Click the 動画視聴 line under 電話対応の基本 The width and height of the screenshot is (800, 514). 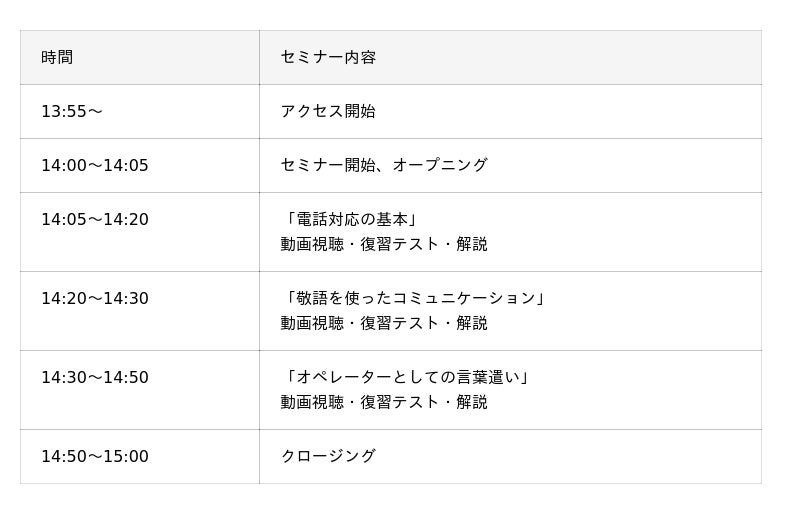click(312, 244)
